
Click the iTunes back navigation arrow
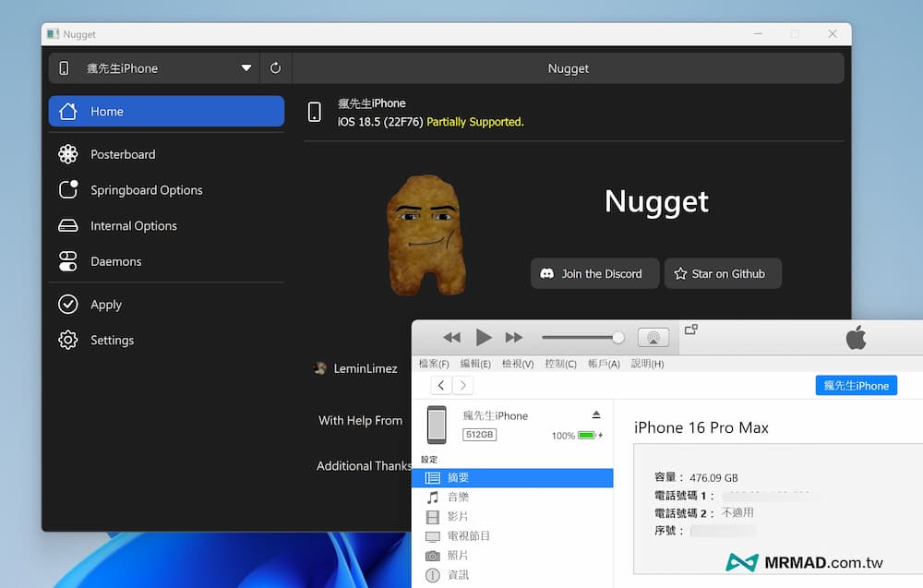pyautogui.click(x=441, y=386)
